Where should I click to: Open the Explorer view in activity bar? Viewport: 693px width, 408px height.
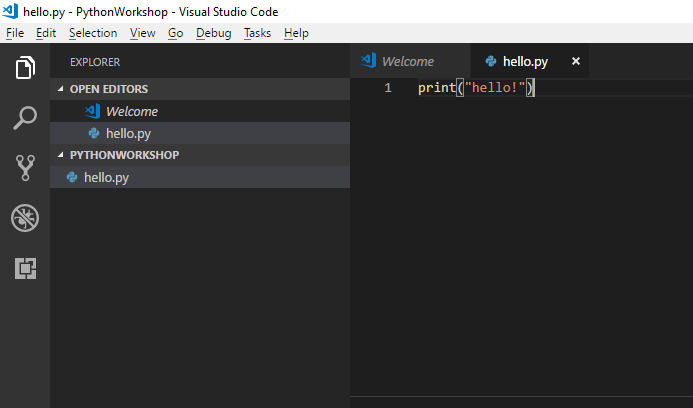click(x=25, y=68)
